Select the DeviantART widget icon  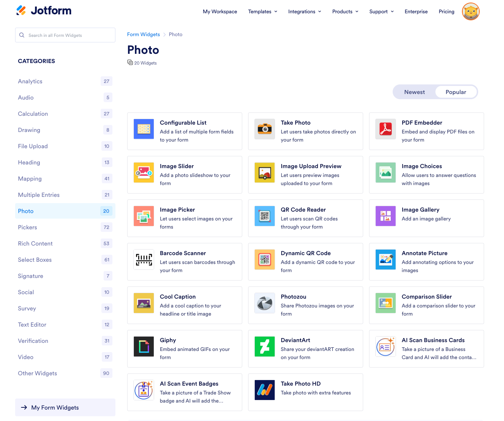pos(264,346)
